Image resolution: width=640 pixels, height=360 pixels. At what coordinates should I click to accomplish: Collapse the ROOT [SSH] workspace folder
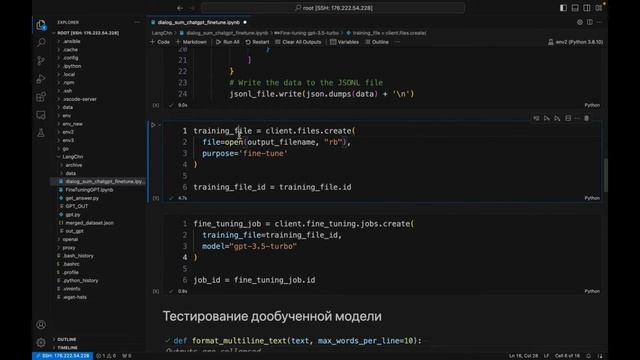click(x=88, y=33)
